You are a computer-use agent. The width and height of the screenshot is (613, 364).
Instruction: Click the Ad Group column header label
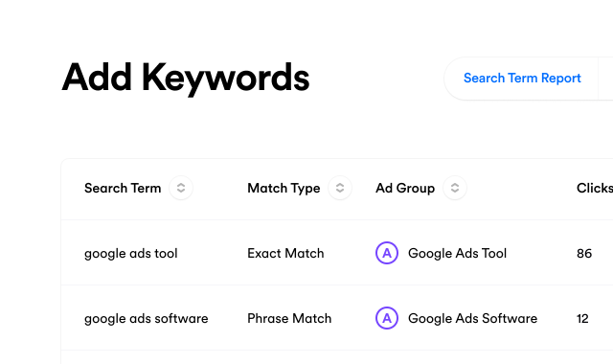coord(405,188)
